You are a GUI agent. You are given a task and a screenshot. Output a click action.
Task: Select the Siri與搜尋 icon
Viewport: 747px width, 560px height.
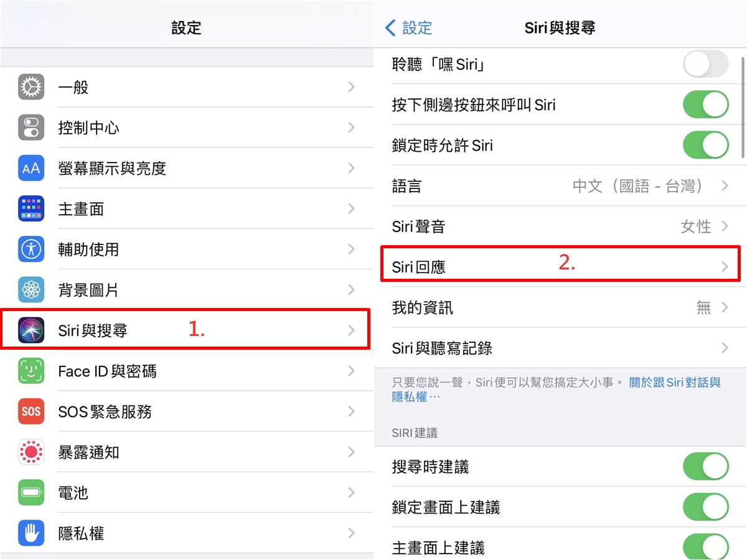tap(31, 330)
